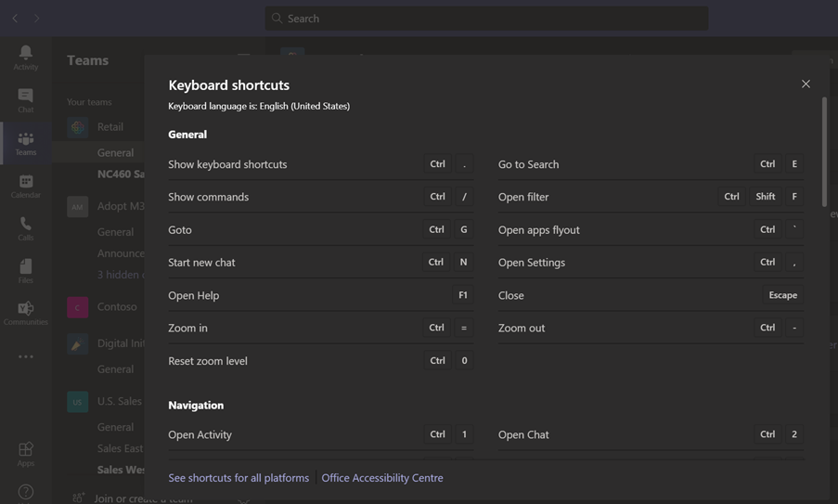This screenshot has width=838, height=504.
Task: Go forward with the right arrow
Action: tap(36, 19)
